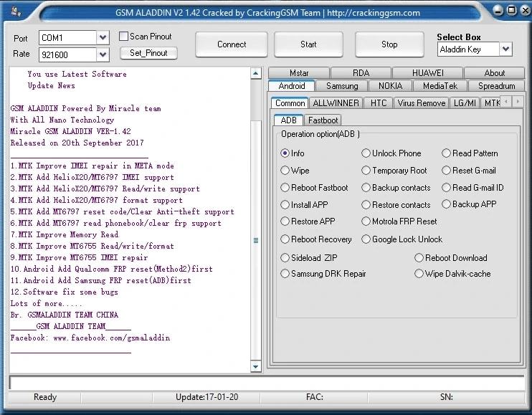
Task: Switch to Virus Remove sub-tab
Action: [422, 102]
